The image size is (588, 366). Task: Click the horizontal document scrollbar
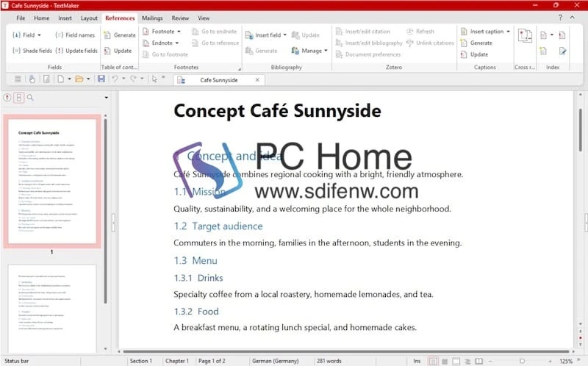[346, 352]
